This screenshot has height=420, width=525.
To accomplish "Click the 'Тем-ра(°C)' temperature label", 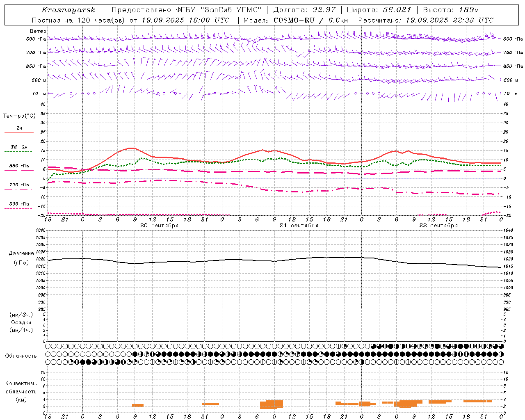I will tap(19, 116).
